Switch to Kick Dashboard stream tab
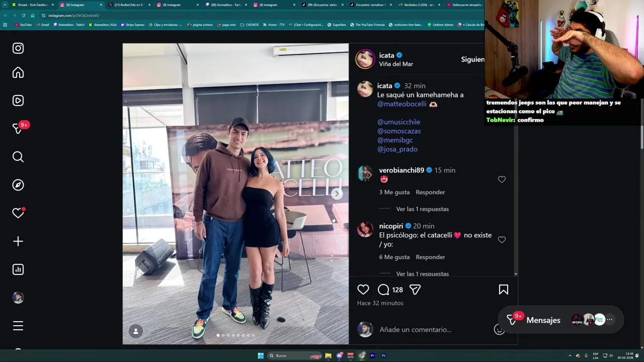The height and width of the screenshot is (362, 644). click(x=32, y=5)
